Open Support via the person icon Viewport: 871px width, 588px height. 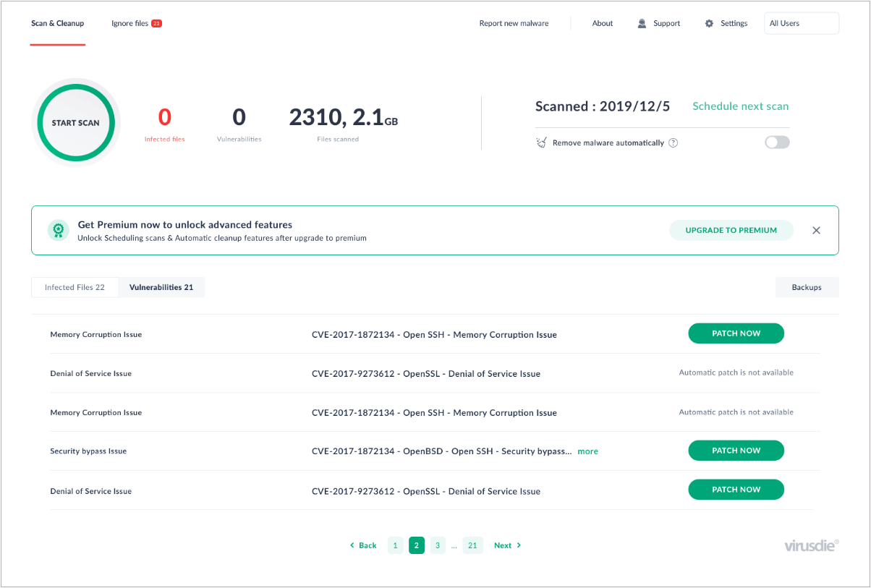click(642, 23)
